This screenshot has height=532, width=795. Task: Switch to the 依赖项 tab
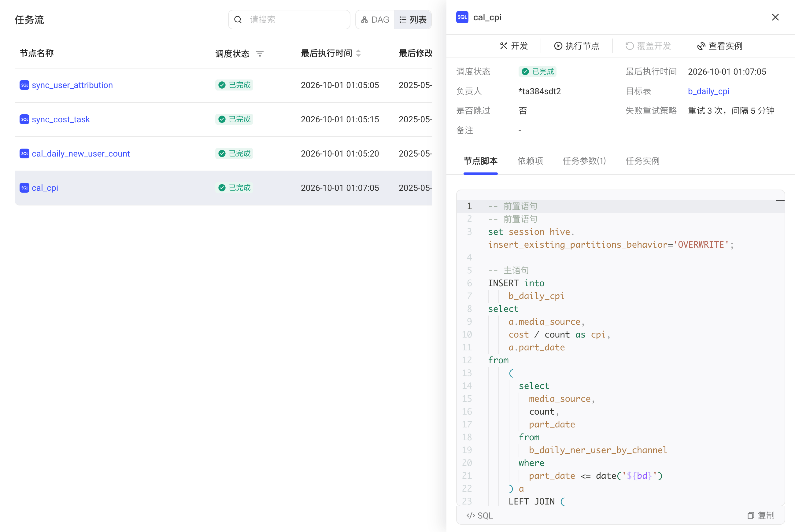tap(530, 161)
